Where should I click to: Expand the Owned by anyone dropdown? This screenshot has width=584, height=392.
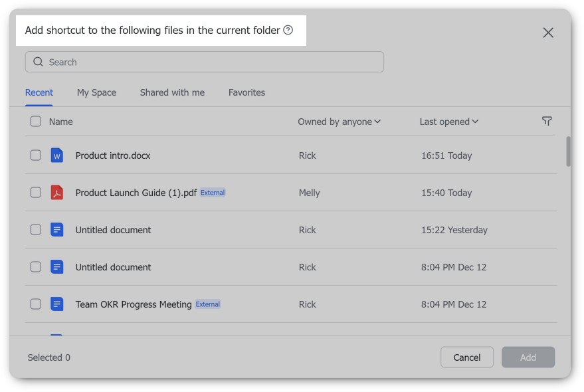tap(339, 122)
